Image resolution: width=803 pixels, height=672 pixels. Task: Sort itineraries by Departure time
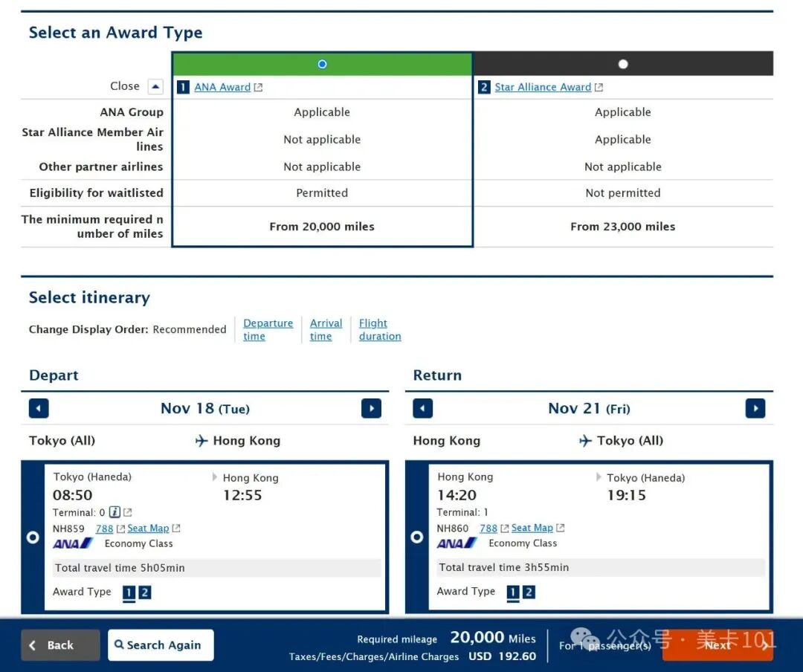(x=268, y=330)
